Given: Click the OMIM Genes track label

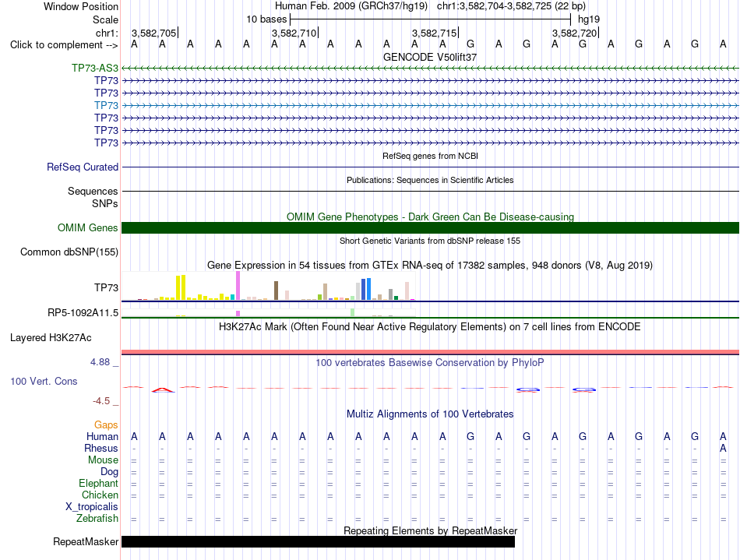Looking at the screenshot, I should 88,228.
